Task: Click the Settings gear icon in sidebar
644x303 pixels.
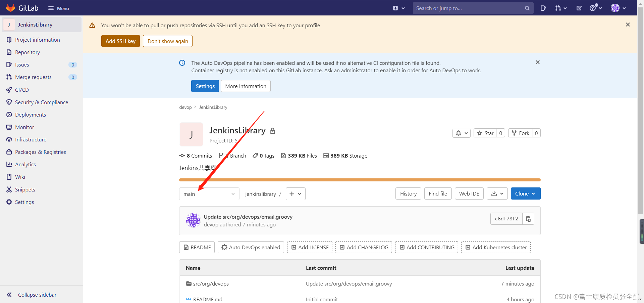Action: [9, 202]
